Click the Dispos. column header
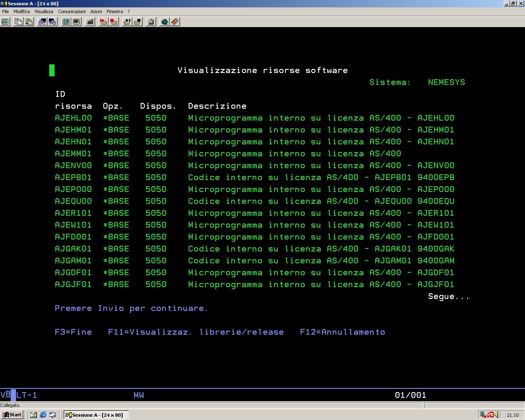The height and width of the screenshot is (420, 525). pos(158,106)
